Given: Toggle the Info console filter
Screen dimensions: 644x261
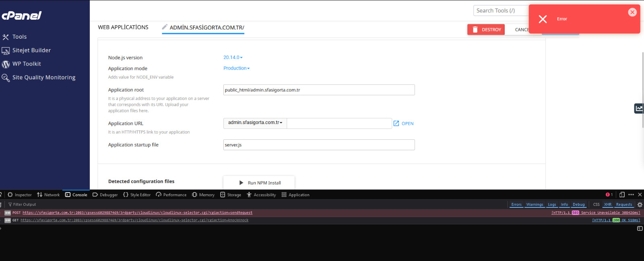Looking at the screenshot, I should pos(564,205).
